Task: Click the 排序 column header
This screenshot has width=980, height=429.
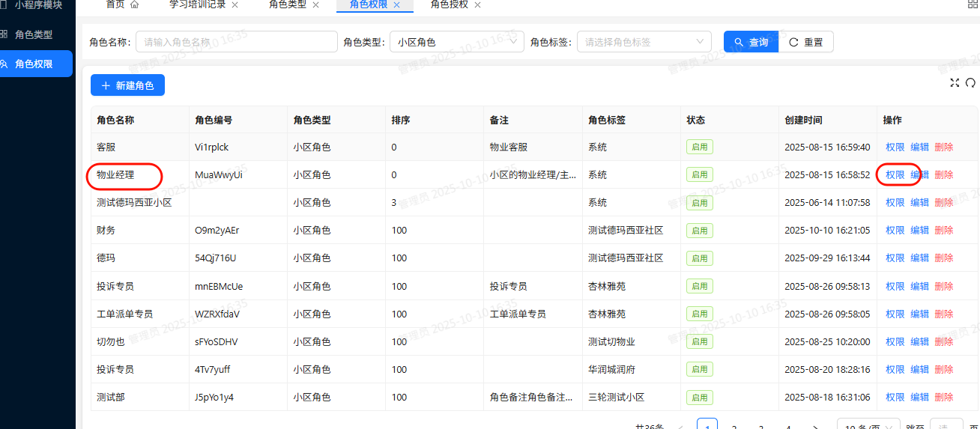Action: click(x=401, y=120)
